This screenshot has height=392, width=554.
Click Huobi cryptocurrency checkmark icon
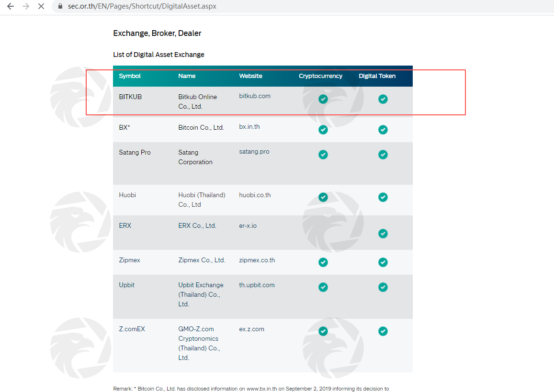323,197
